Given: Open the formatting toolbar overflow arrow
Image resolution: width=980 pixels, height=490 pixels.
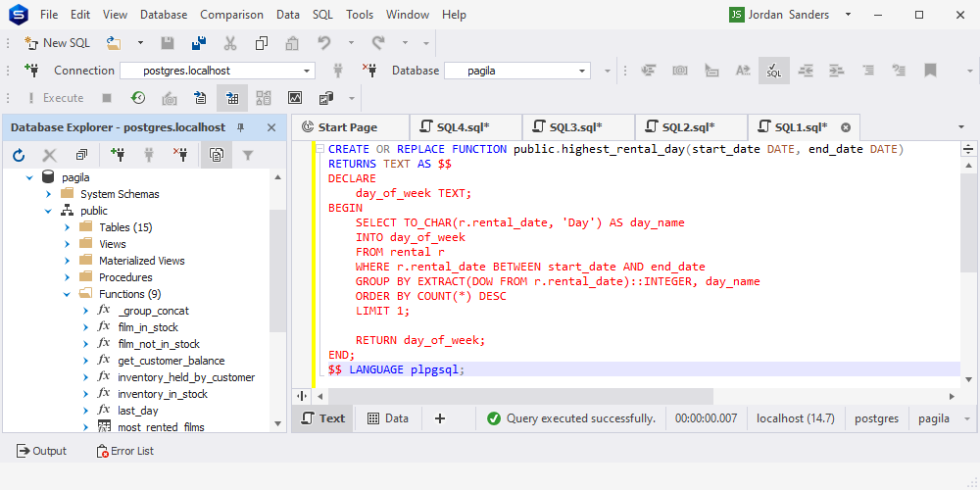Looking at the screenshot, I should tap(970, 71).
